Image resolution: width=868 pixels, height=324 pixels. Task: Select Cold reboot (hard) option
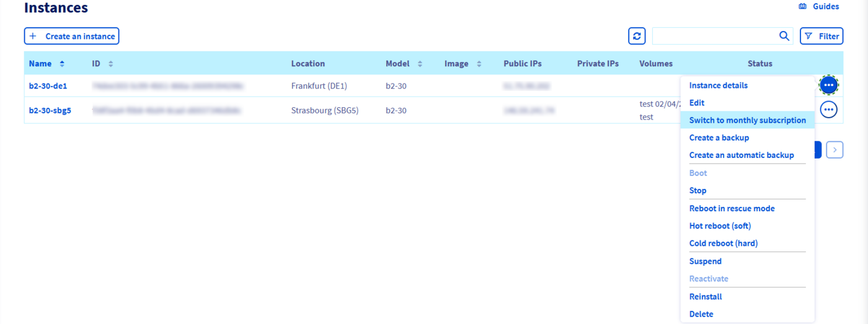723,243
